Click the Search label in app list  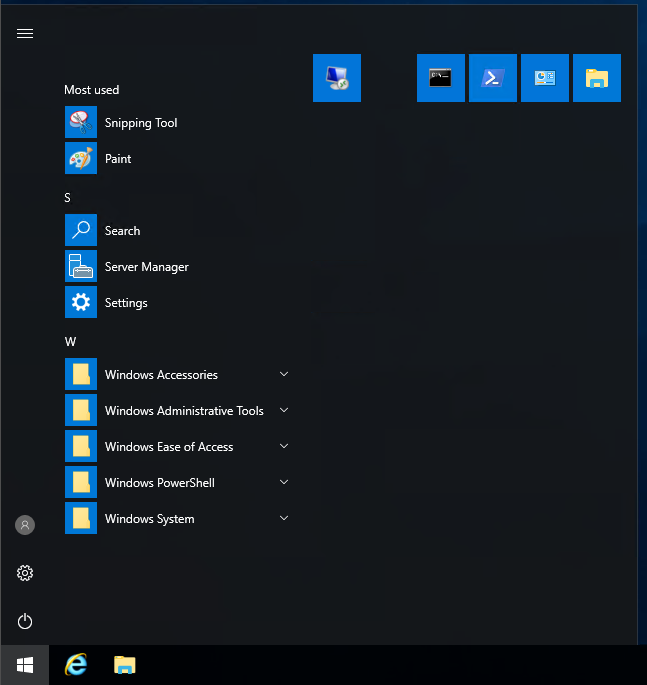tap(122, 231)
